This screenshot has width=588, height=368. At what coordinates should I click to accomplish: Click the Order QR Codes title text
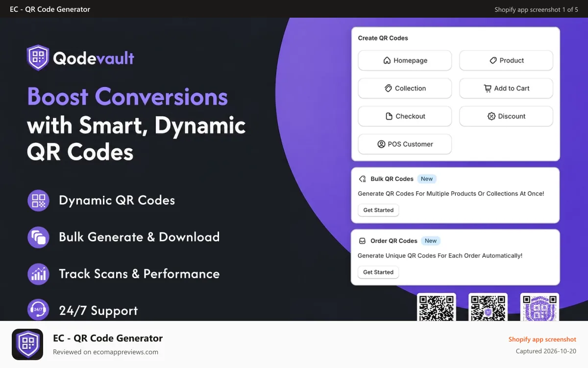point(394,241)
